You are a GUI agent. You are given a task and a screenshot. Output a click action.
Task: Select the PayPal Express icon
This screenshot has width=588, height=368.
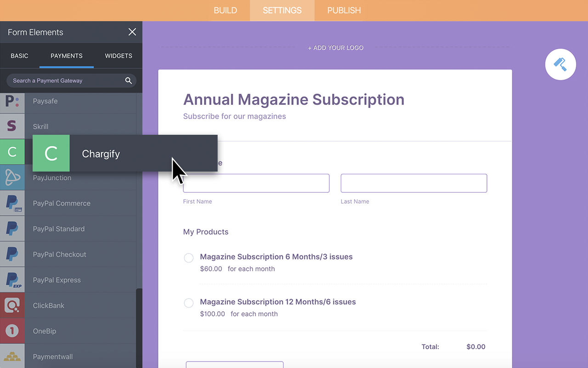pyautogui.click(x=12, y=280)
